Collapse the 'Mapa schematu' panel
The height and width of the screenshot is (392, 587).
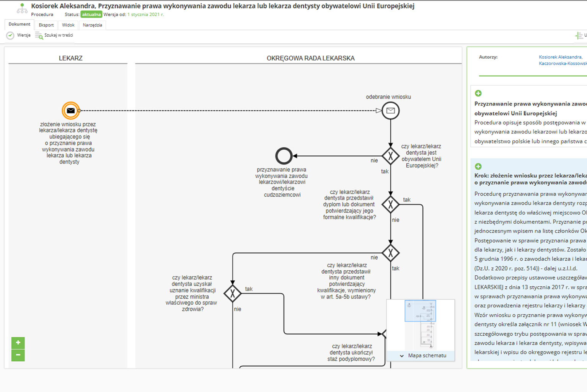click(402, 356)
